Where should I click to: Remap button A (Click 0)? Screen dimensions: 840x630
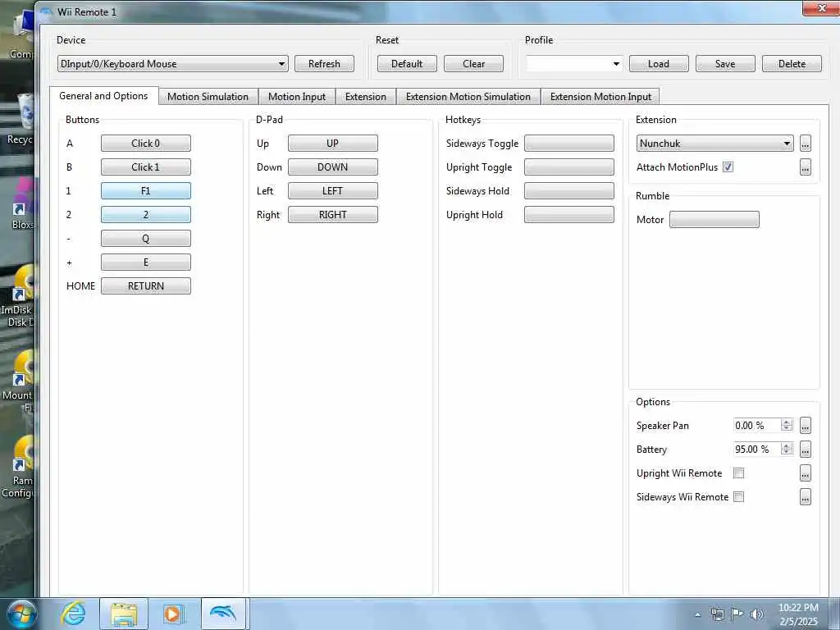point(146,144)
